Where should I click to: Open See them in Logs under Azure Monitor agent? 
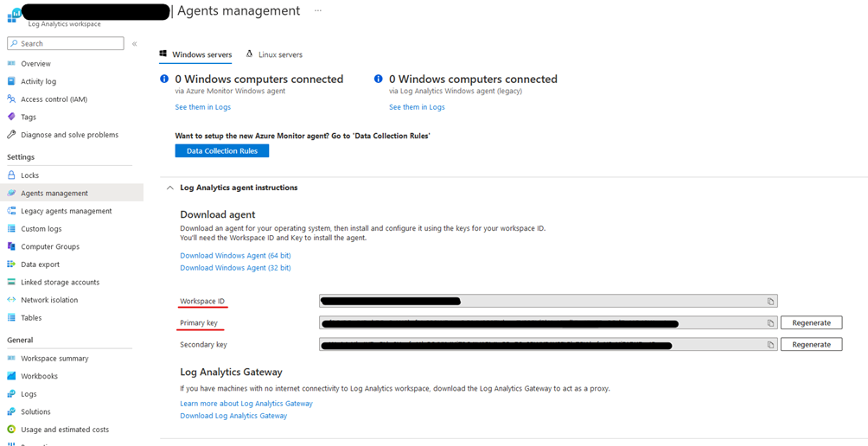pos(202,107)
